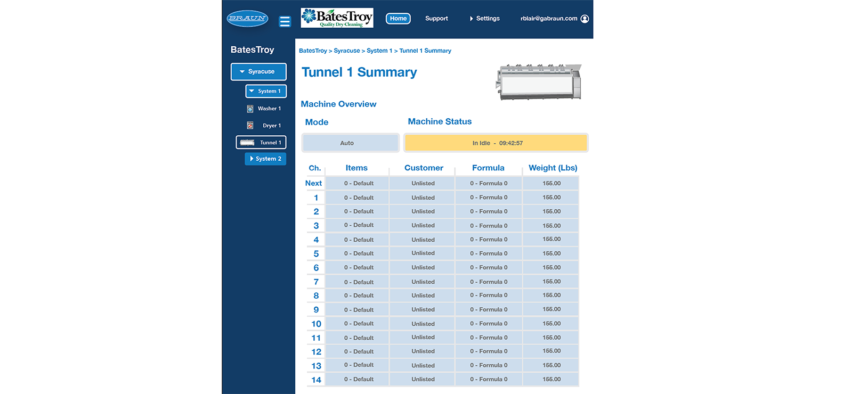The image size is (868, 394).
Task: Click Customer cell in chamber 6 row
Action: point(423,267)
